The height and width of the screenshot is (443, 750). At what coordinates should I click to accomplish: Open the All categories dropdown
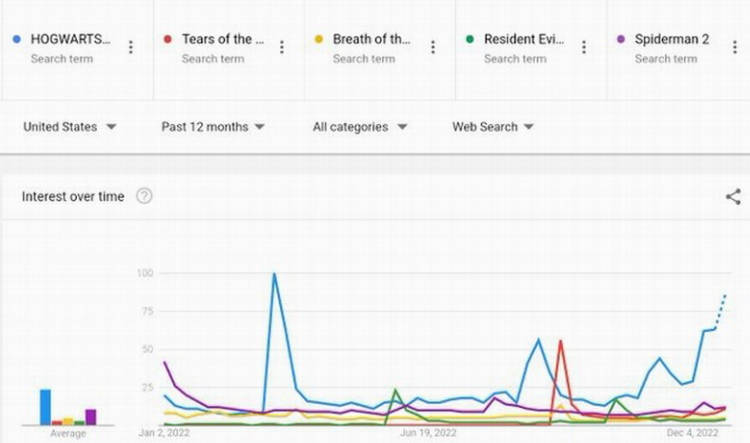[360, 127]
